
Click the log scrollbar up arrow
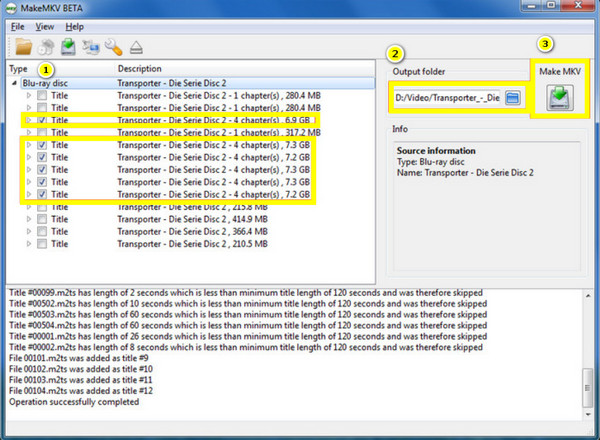[x=588, y=296]
